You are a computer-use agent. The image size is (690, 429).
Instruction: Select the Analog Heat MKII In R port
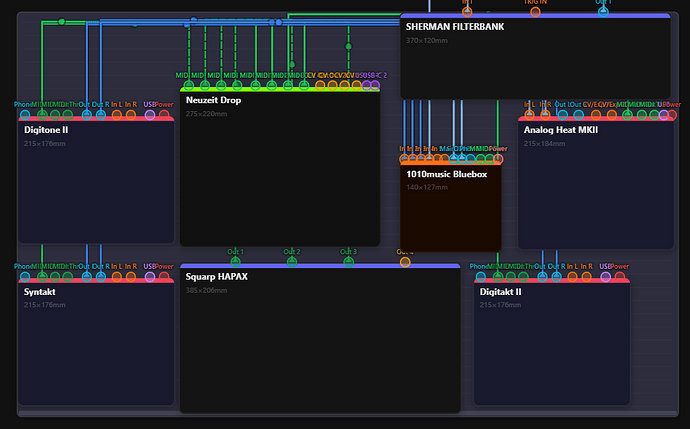[x=545, y=115]
